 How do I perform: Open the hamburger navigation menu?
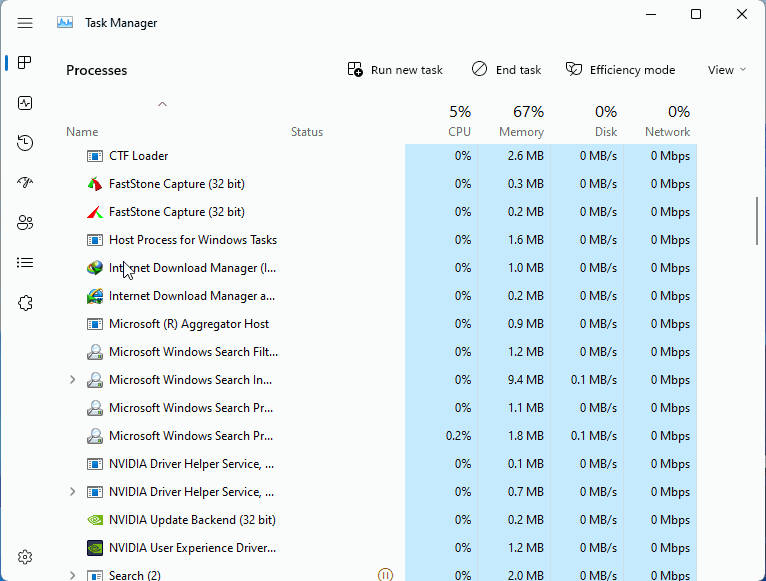click(25, 23)
